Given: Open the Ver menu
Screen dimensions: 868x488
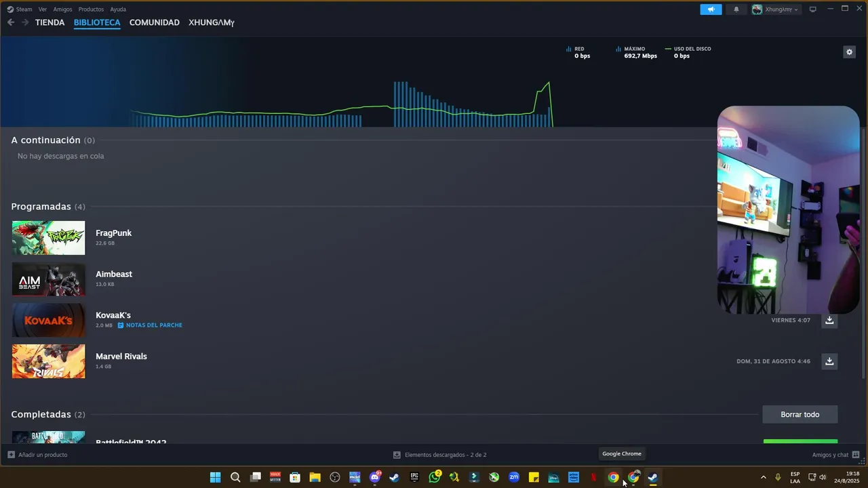Looking at the screenshot, I should coord(43,9).
